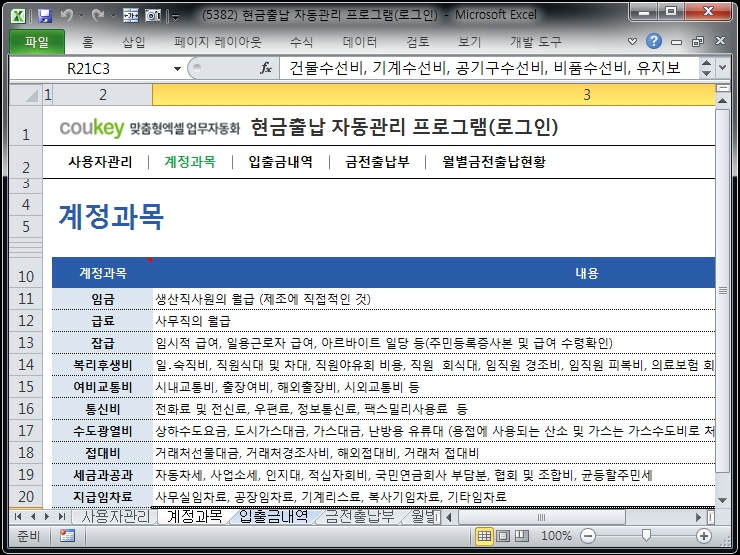The width and height of the screenshot is (740, 555).
Task: Select column 3 header
Action: (x=433, y=95)
